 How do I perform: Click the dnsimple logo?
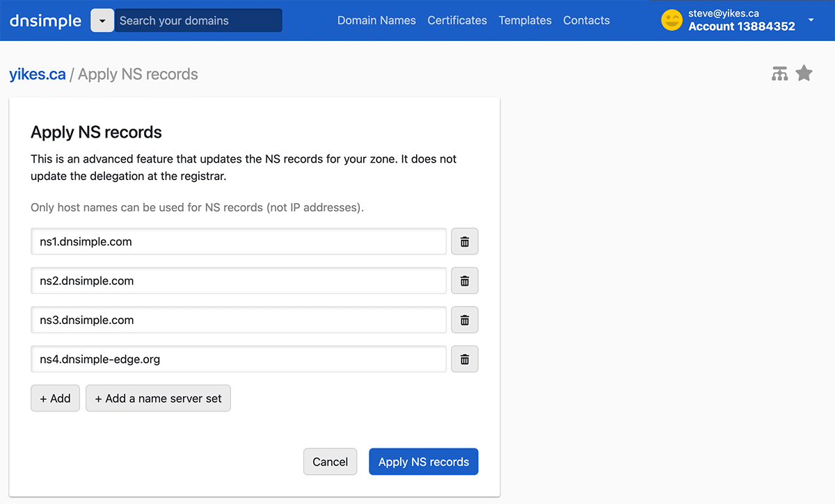45,20
